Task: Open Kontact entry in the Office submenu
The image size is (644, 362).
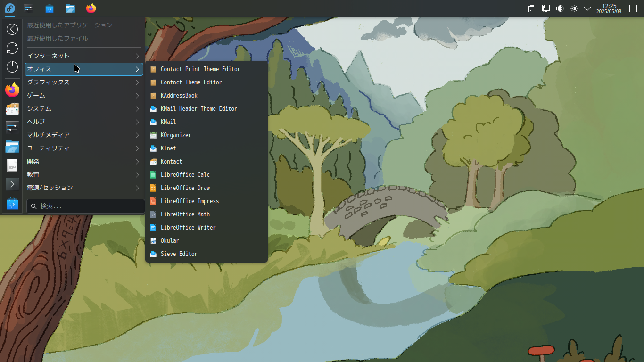Action: (x=206, y=162)
